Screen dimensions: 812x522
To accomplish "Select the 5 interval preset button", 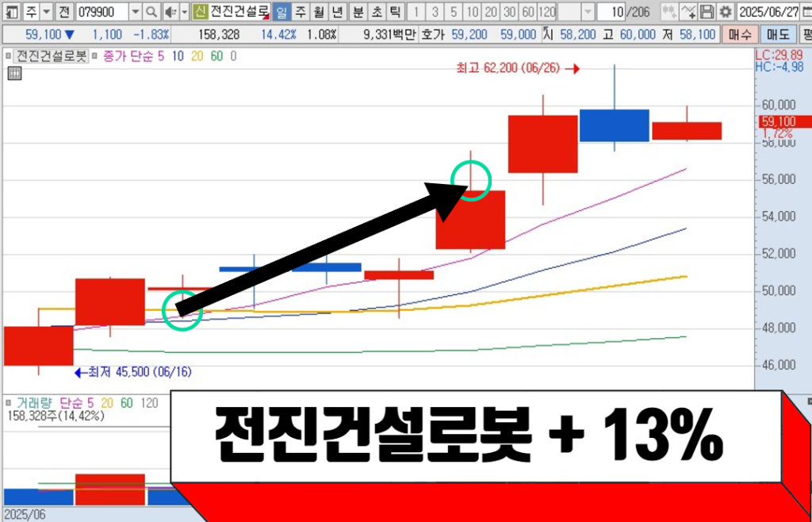I will click(454, 11).
